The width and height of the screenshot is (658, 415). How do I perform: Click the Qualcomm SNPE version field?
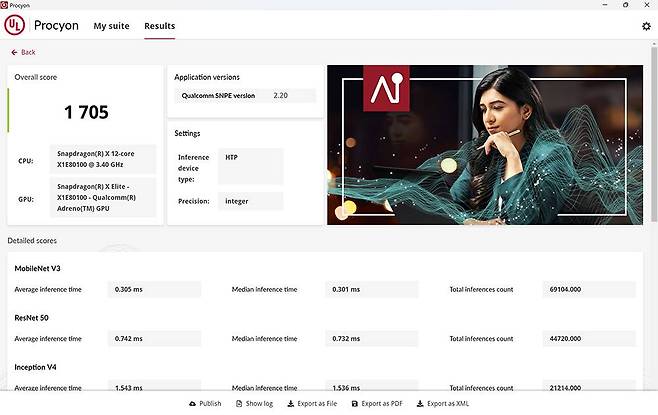point(245,96)
